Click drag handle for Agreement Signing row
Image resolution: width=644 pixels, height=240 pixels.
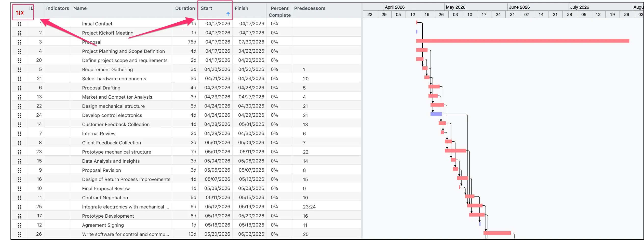point(19,225)
